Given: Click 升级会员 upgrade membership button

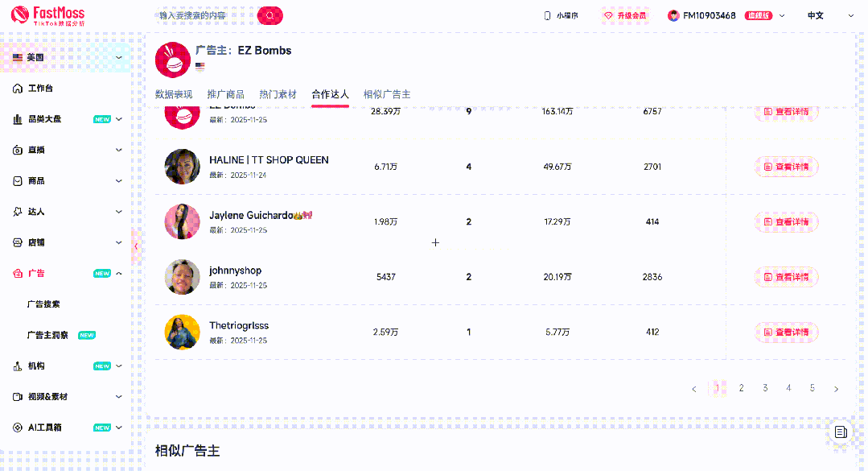Looking at the screenshot, I should 626,14.
